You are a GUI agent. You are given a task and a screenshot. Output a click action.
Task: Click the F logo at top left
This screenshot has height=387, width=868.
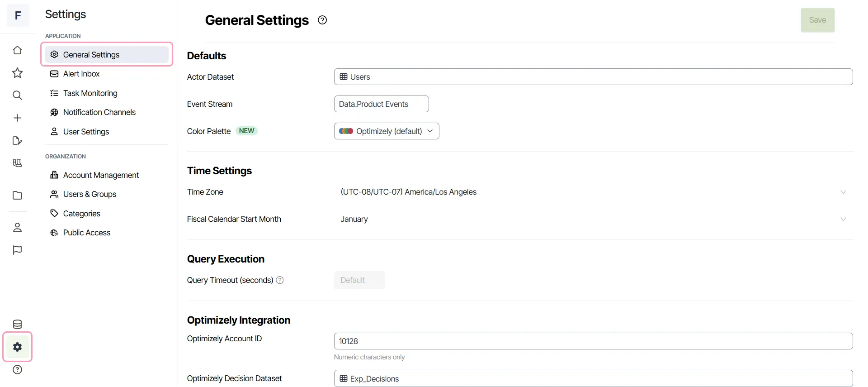coord(18,15)
